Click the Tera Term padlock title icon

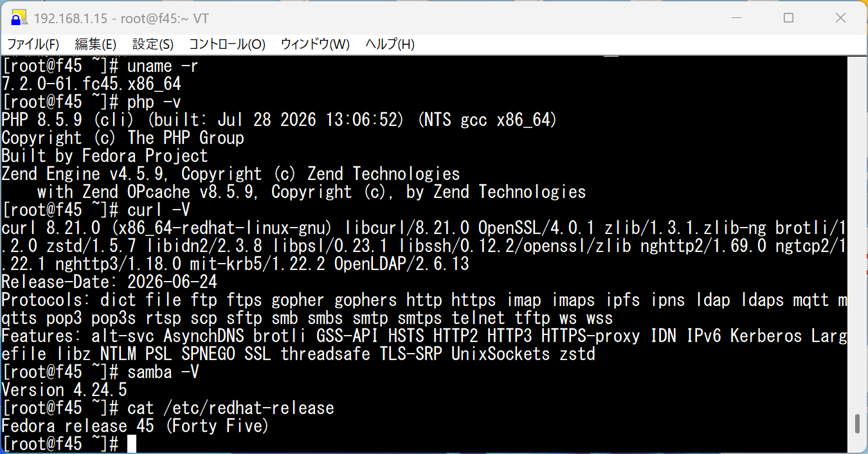pyautogui.click(x=19, y=18)
